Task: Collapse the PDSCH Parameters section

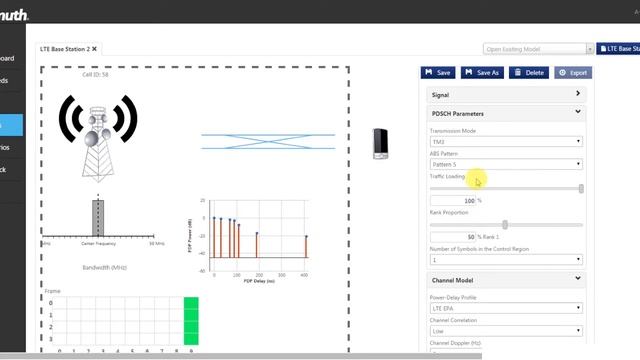Action: pos(506,113)
